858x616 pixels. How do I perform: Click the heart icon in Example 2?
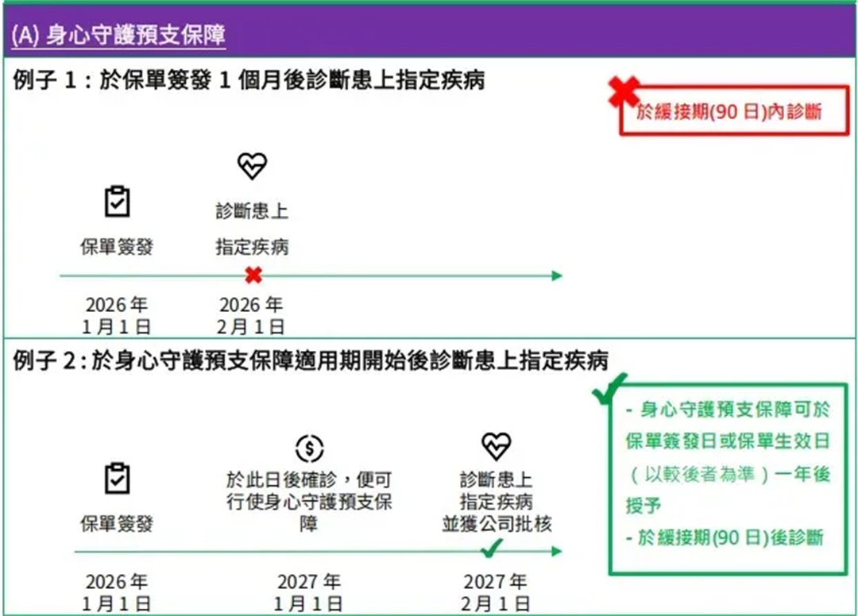coord(496,446)
